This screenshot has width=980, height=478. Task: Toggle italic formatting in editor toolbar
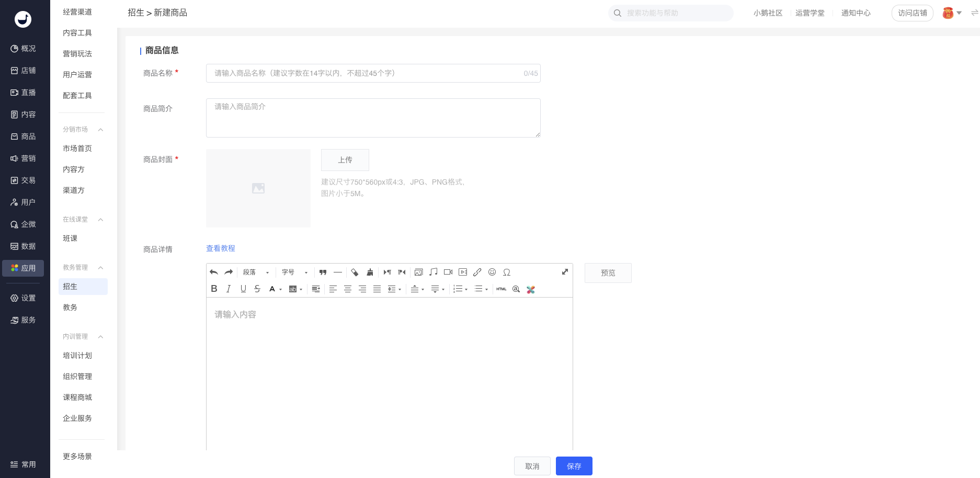(229, 289)
